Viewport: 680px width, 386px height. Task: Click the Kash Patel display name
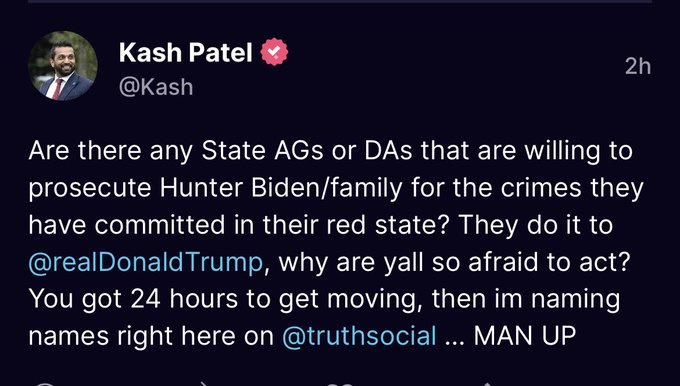(x=186, y=52)
